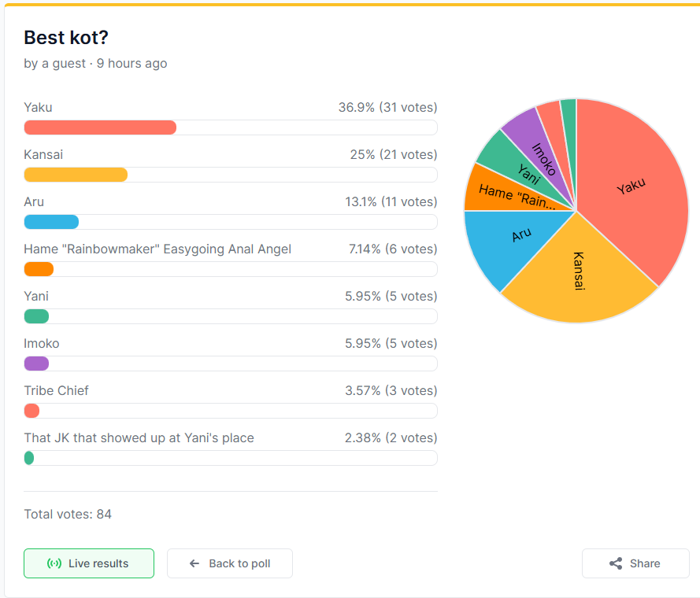Click the Tribe Chief option label
Viewport: 700px width, 598px height.
56,390
